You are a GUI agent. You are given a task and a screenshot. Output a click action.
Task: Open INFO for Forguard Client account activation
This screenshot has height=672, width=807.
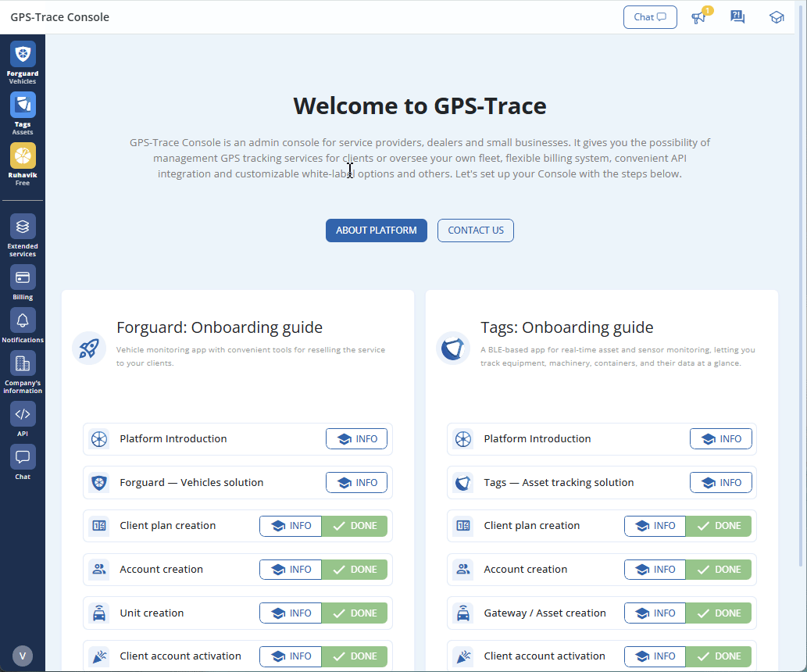(x=291, y=656)
